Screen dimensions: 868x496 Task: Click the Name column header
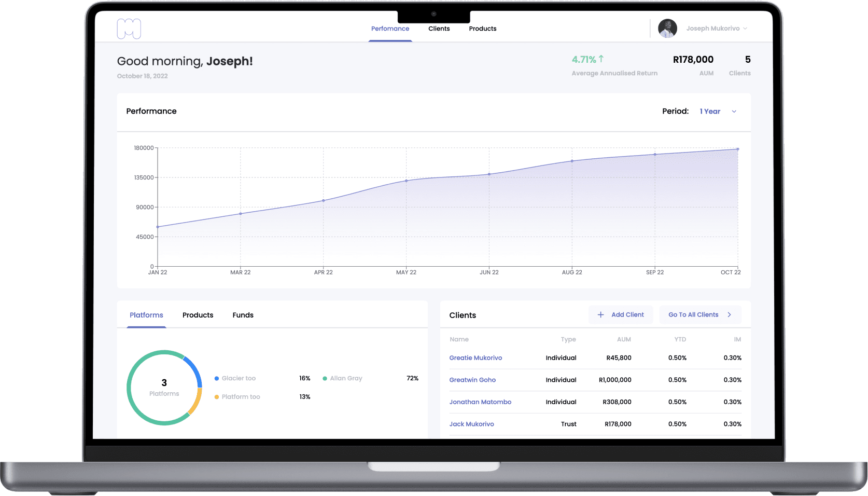coord(459,339)
